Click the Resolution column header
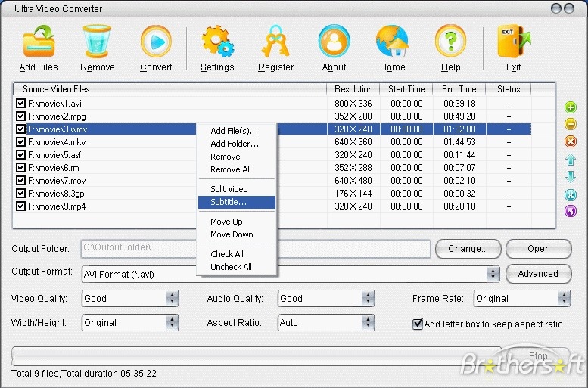Screen dimensions: 588x388 pos(353,89)
